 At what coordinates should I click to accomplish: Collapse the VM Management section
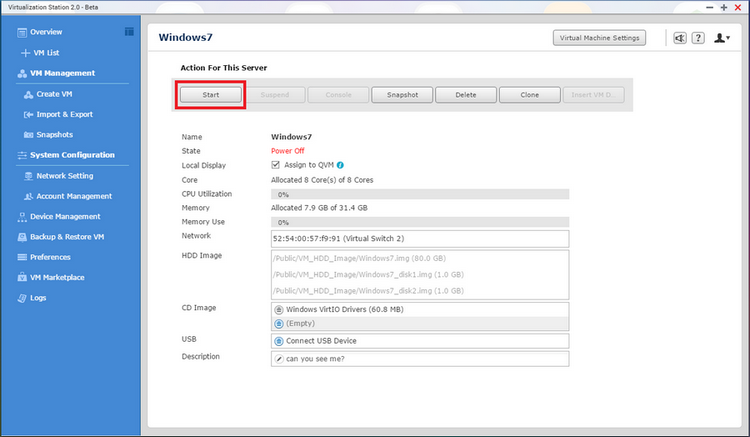pyautogui.click(x=62, y=73)
